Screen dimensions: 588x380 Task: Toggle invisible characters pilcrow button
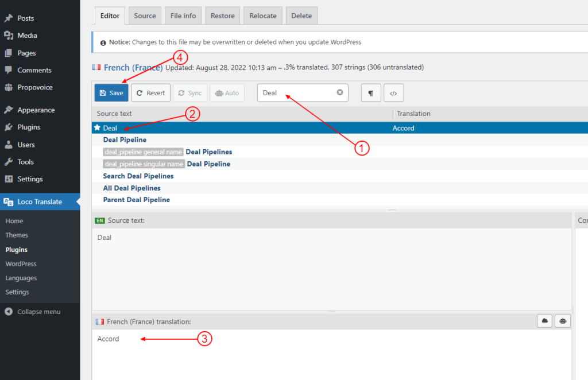click(x=371, y=93)
